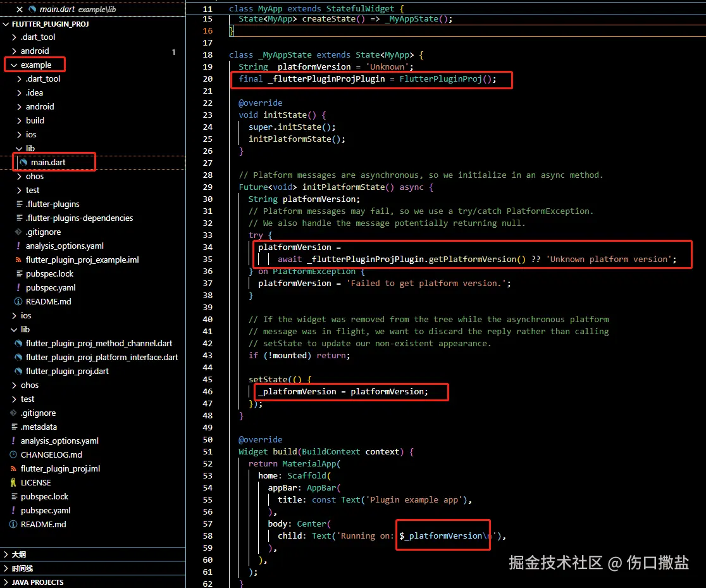
Task: Click the lock-file icon beside example's pubspec.lock
Action: pyautogui.click(x=19, y=273)
